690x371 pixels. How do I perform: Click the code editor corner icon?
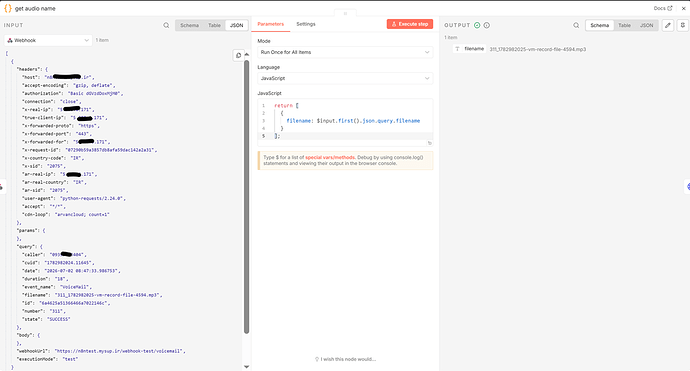[429, 143]
